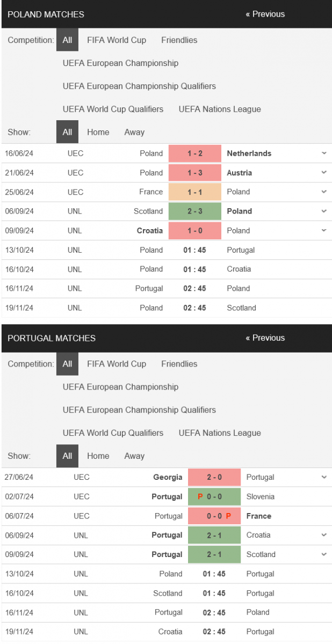332x644 pixels.
Task: Open Previous link in Poland Matches header
Action: click(265, 14)
